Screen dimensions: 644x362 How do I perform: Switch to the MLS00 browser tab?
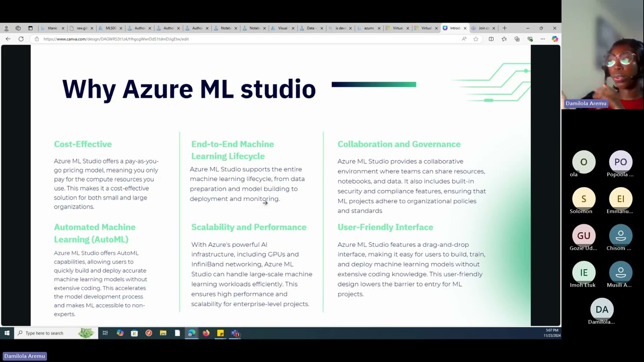point(110,28)
